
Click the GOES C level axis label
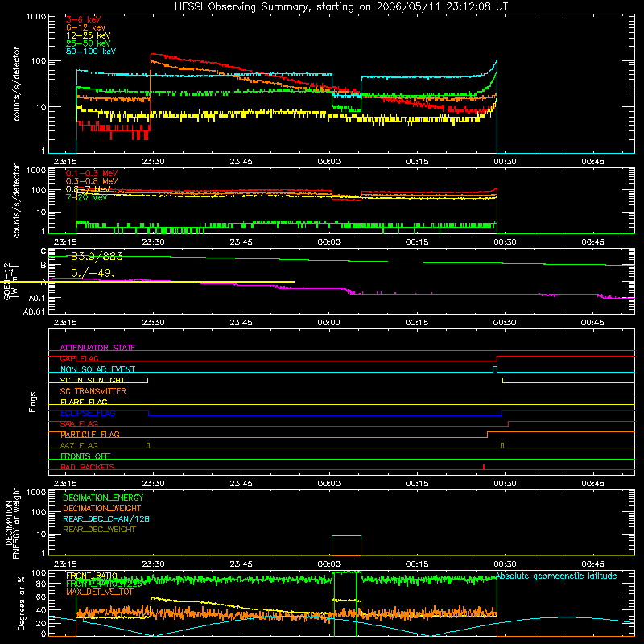[x=43, y=250]
